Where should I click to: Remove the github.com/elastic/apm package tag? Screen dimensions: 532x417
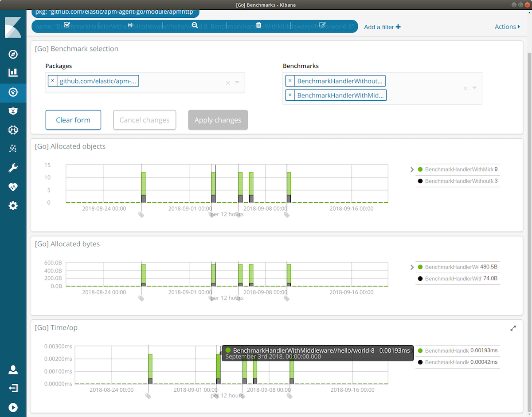pos(53,81)
